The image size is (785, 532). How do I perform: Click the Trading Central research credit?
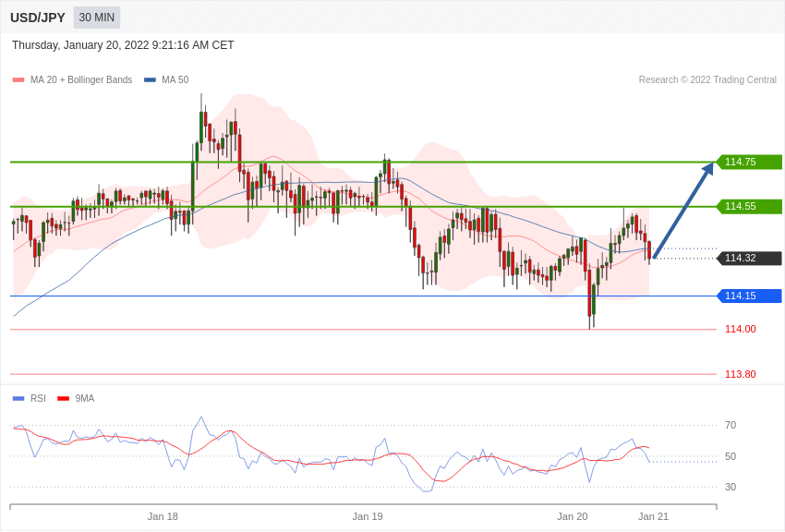[707, 79]
